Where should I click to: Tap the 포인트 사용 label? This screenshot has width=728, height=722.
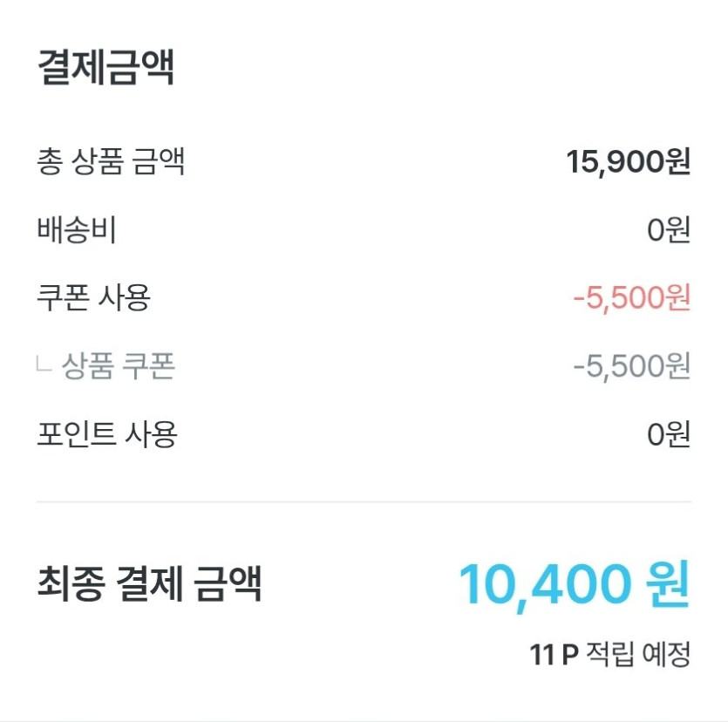tap(106, 434)
